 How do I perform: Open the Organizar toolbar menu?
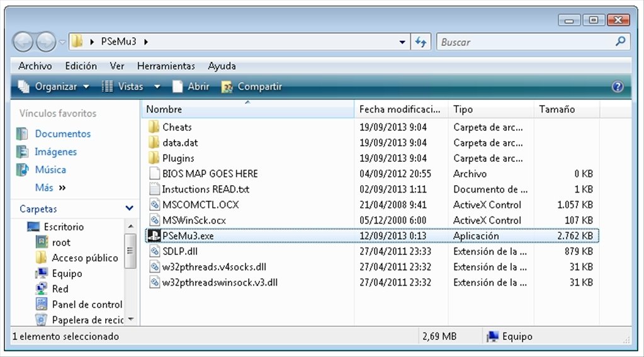(54, 86)
